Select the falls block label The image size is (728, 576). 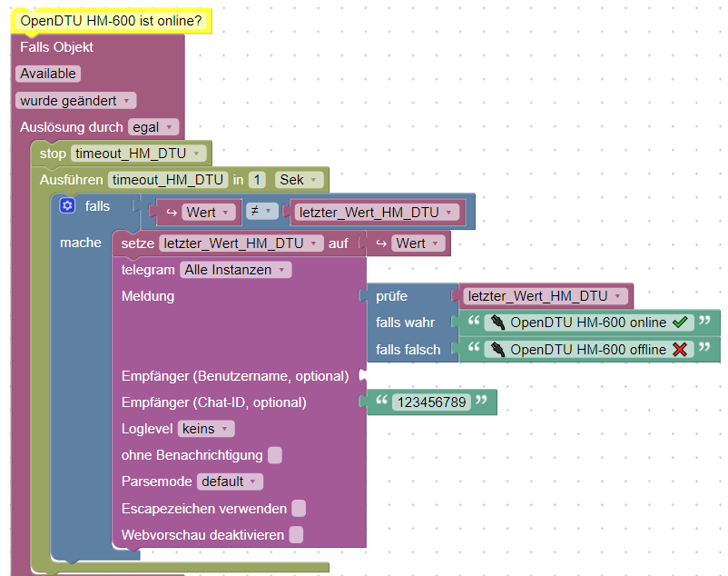point(97,206)
